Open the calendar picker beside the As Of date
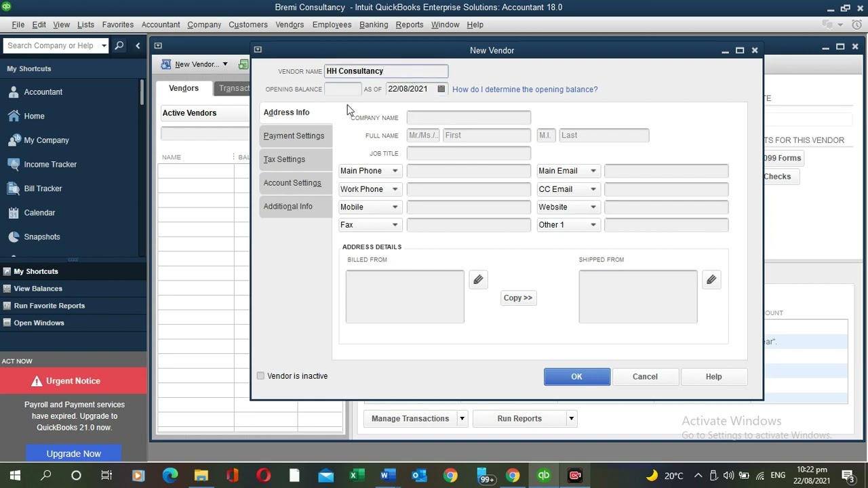 click(x=441, y=89)
